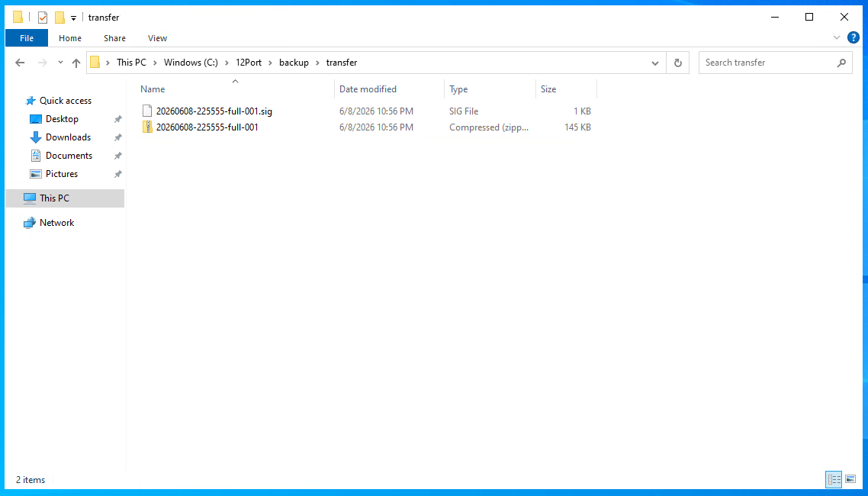Click the Quick access star icon

point(31,101)
